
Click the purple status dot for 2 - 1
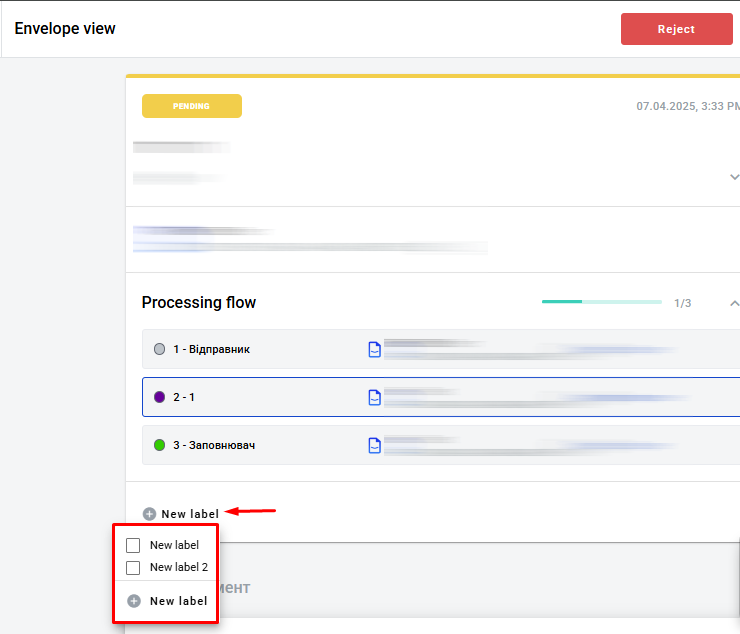(159, 397)
